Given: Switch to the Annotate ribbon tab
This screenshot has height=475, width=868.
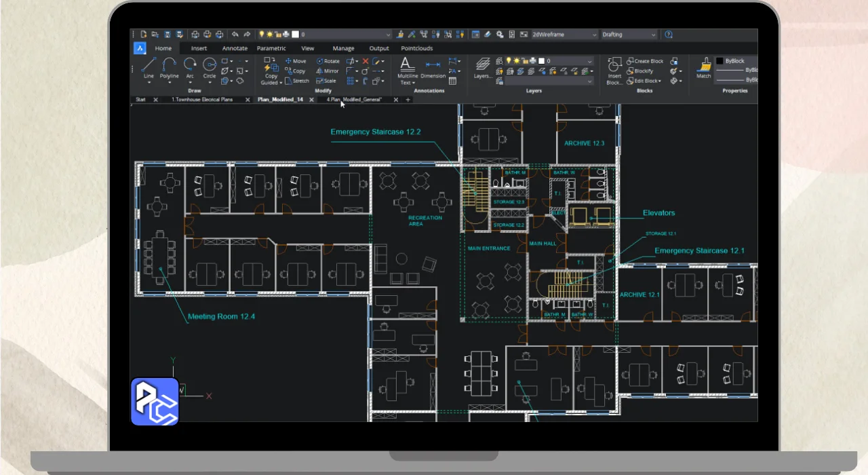Looking at the screenshot, I should (x=235, y=48).
